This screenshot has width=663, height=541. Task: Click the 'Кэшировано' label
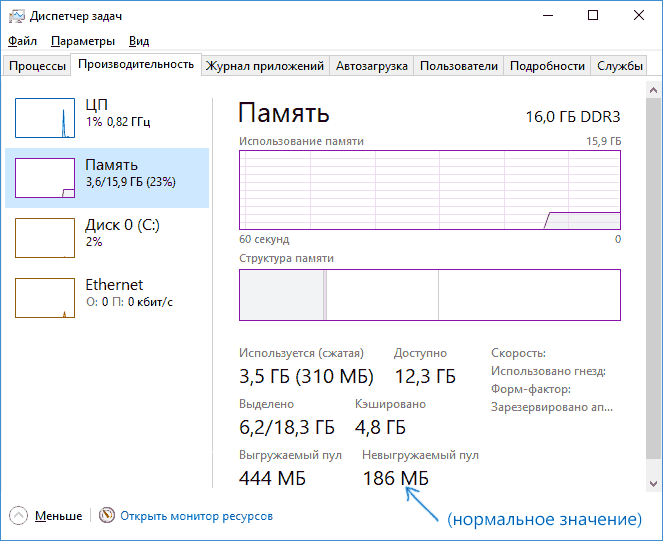[390, 404]
